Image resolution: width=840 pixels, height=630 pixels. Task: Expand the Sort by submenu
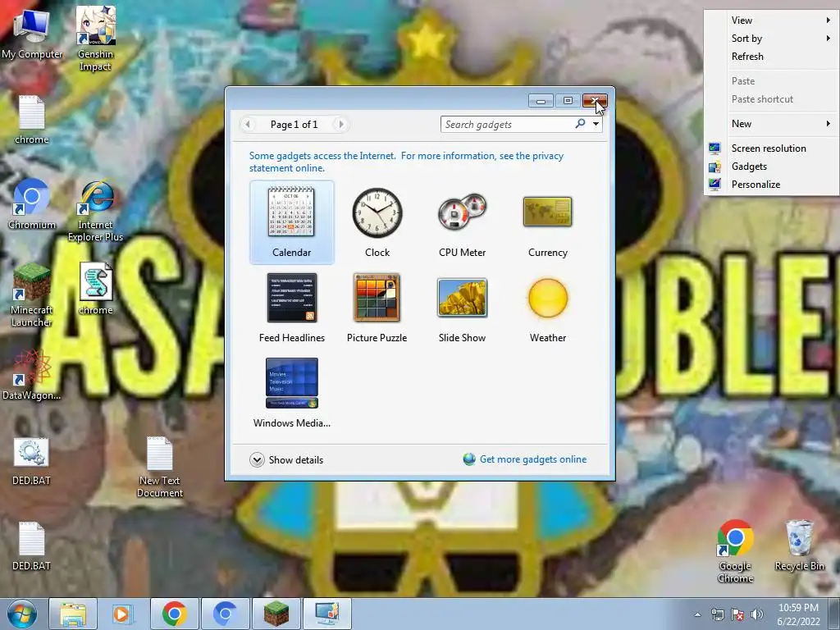pos(771,38)
